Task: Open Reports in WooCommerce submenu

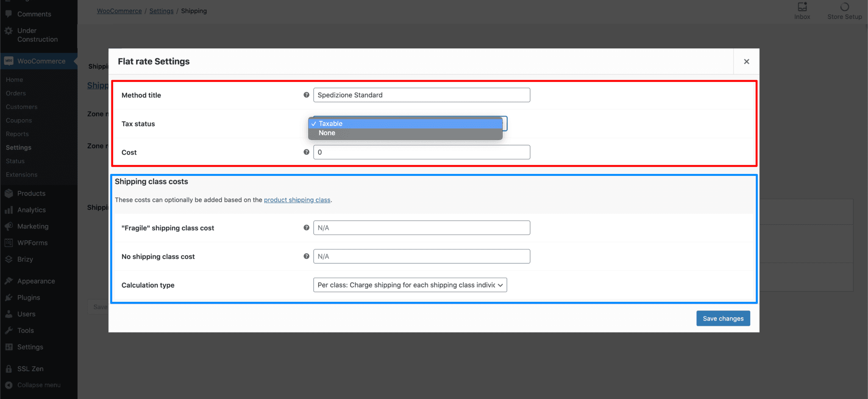Action: (x=17, y=134)
